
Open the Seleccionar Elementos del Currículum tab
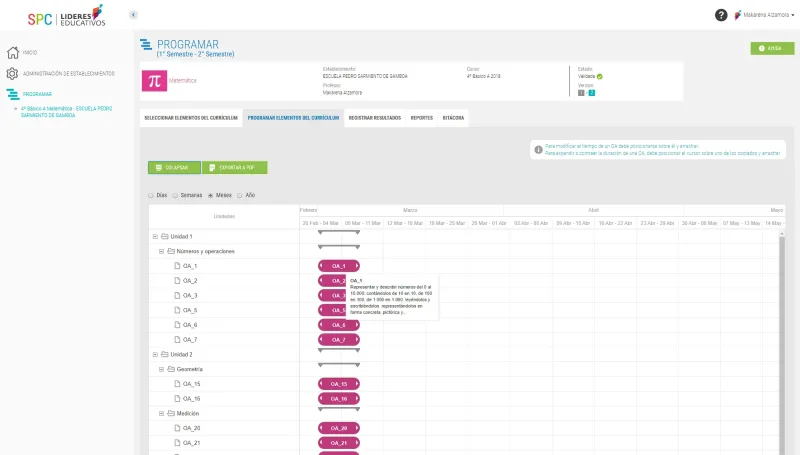pos(191,118)
